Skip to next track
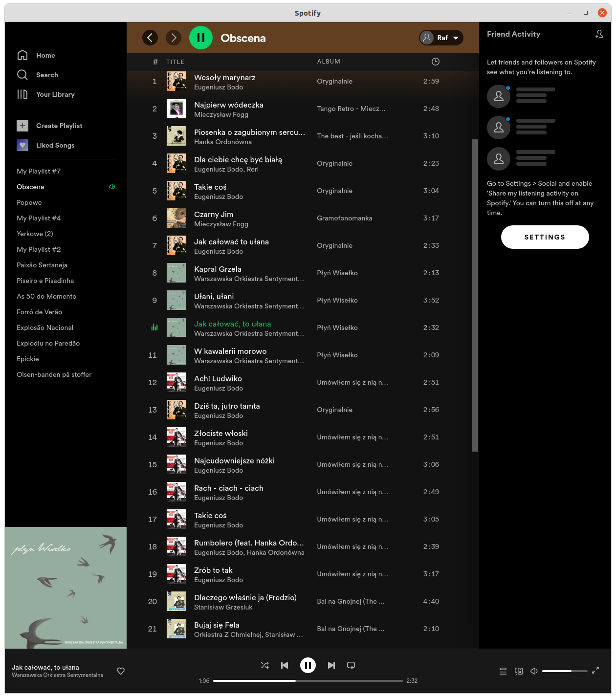This screenshot has width=616, height=698. click(331, 665)
